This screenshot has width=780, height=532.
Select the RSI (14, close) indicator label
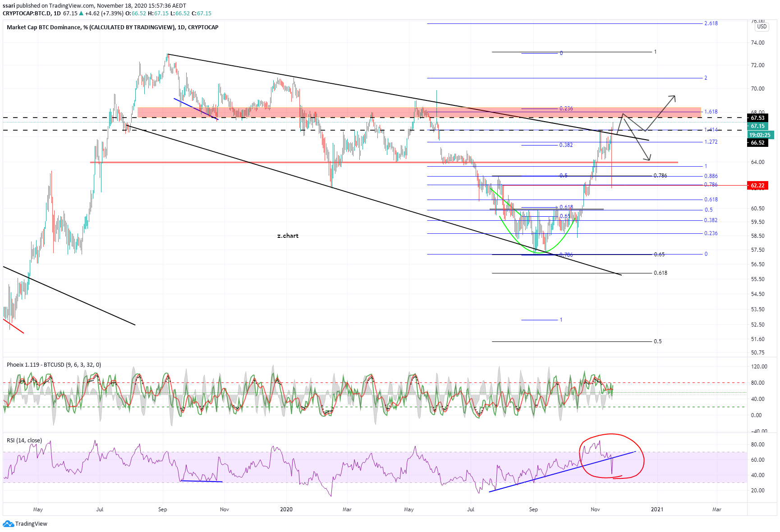pyautogui.click(x=24, y=441)
